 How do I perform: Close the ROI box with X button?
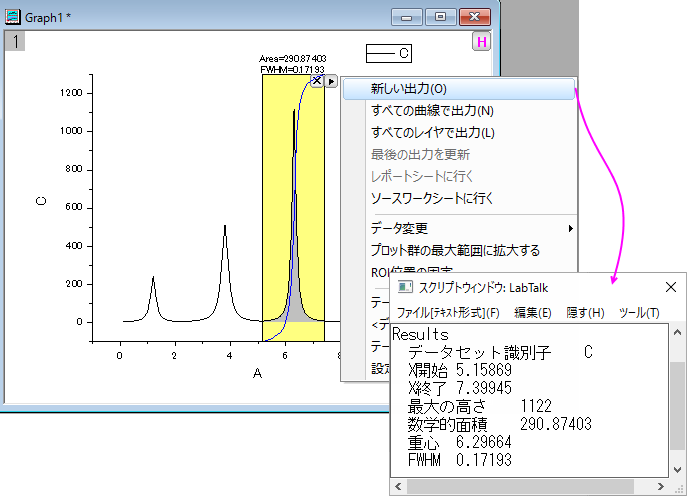tap(317, 81)
